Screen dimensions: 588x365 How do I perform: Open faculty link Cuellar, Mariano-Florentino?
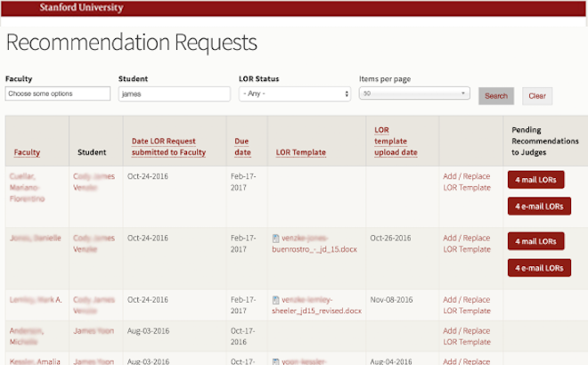pyautogui.click(x=27, y=187)
